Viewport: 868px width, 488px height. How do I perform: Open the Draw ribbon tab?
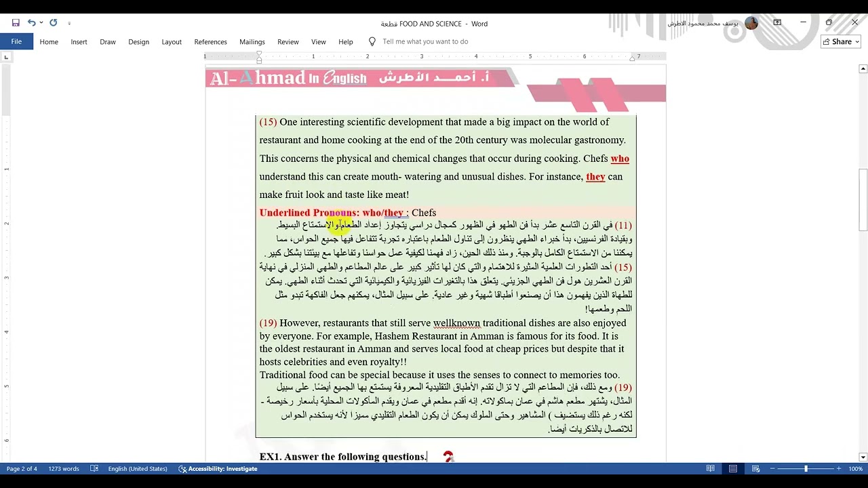[108, 41]
